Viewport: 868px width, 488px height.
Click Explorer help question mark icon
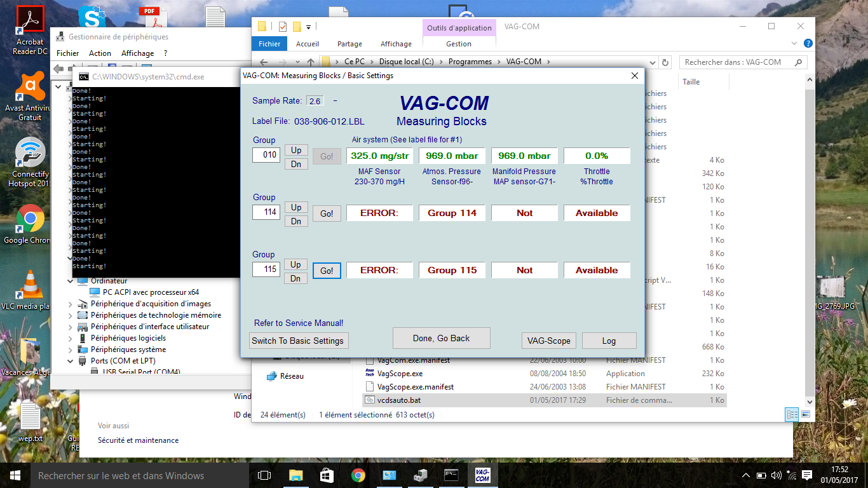coord(808,44)
